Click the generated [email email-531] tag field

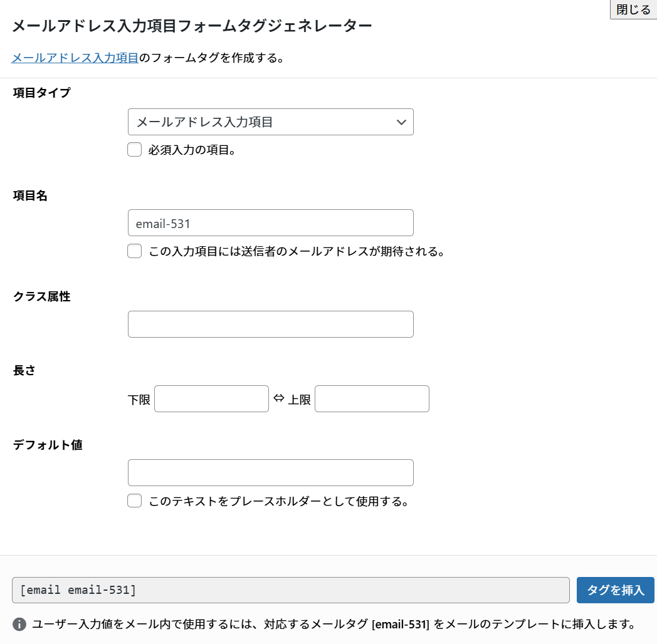[x=290, y=590]
